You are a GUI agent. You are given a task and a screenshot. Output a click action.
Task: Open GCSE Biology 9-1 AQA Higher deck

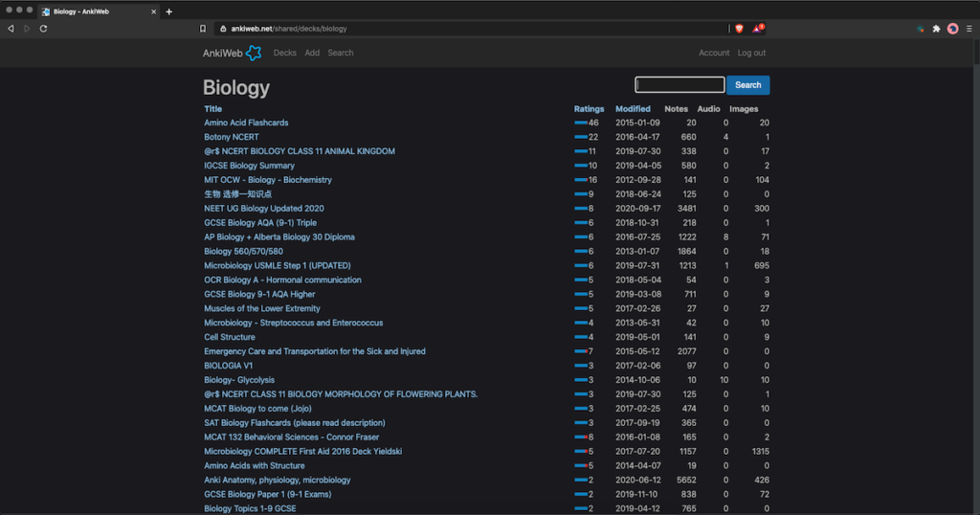(x=259, y=295)
